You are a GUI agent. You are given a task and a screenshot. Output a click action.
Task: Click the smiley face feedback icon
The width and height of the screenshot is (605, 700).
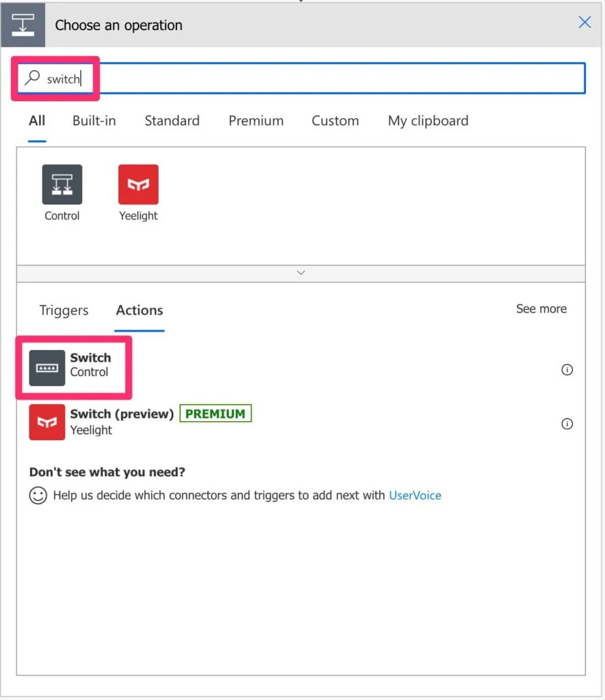[x=38, y=495]
